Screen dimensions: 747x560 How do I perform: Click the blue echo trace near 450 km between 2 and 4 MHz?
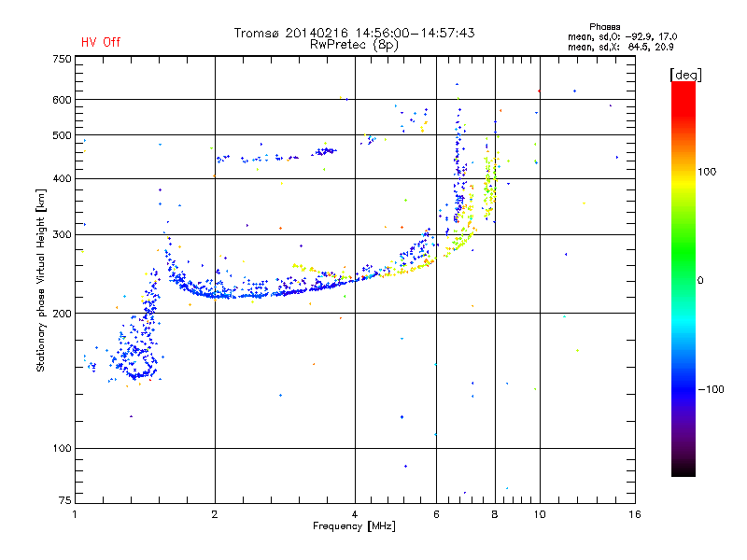(x=276, y=156)
